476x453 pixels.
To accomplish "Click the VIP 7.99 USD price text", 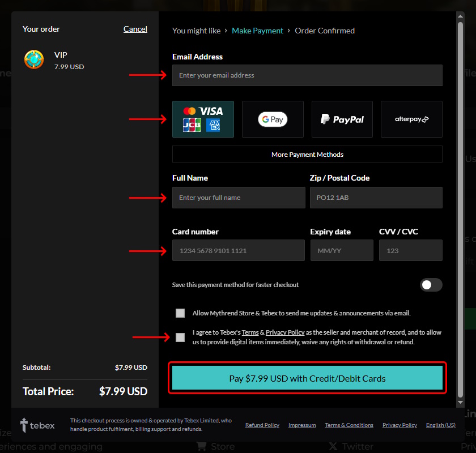I will click(x=69, y=67).
